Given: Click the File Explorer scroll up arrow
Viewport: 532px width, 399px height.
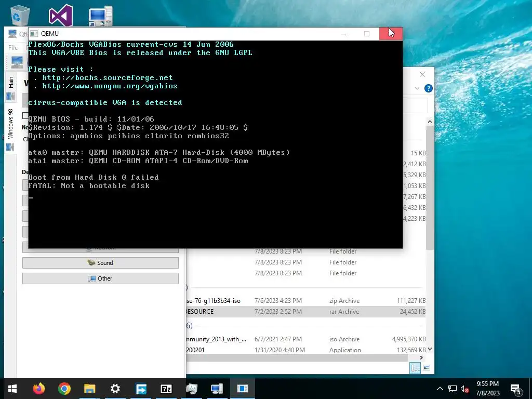Looking at the screenshot, I should pos(430,122).
